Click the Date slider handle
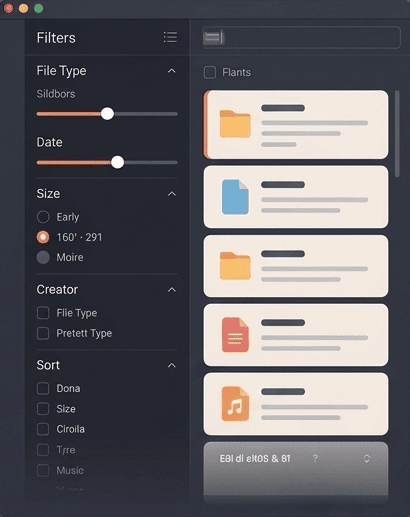Viewport: 410px width, 517px height. coord(117,162)
